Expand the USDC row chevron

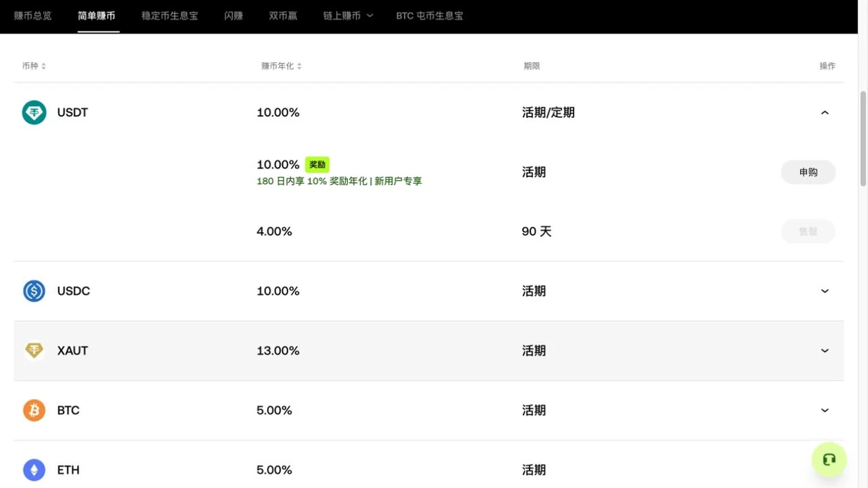tap(825, 291)
